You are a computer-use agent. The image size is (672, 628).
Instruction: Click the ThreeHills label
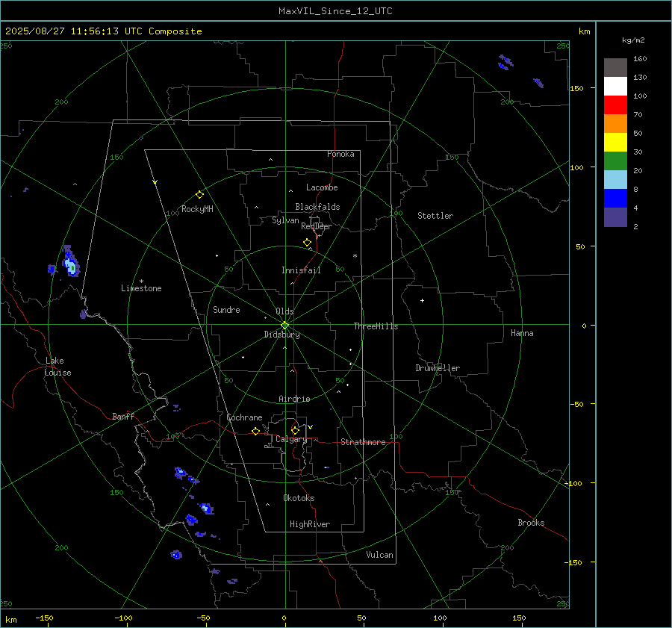pos(376,326)
